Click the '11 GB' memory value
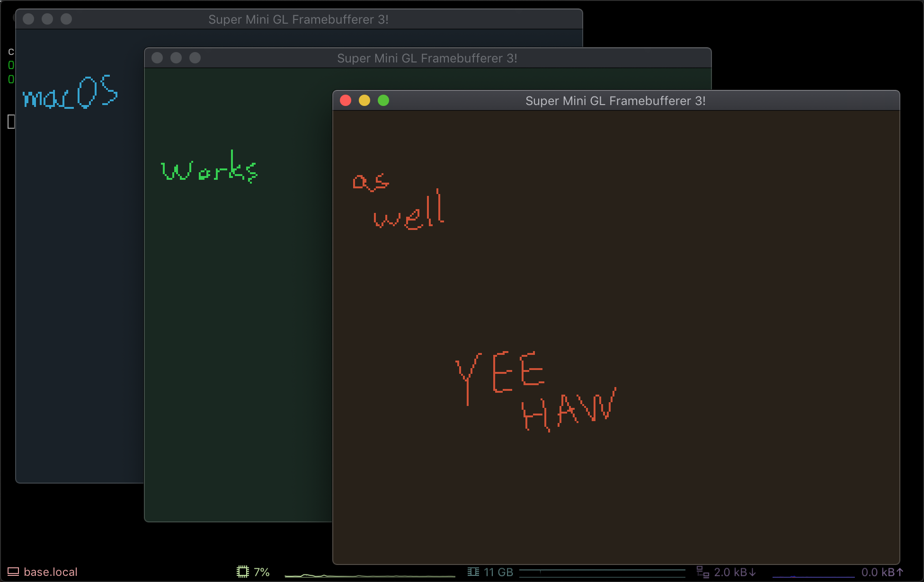The image size is (924, 582). point(498,572)
